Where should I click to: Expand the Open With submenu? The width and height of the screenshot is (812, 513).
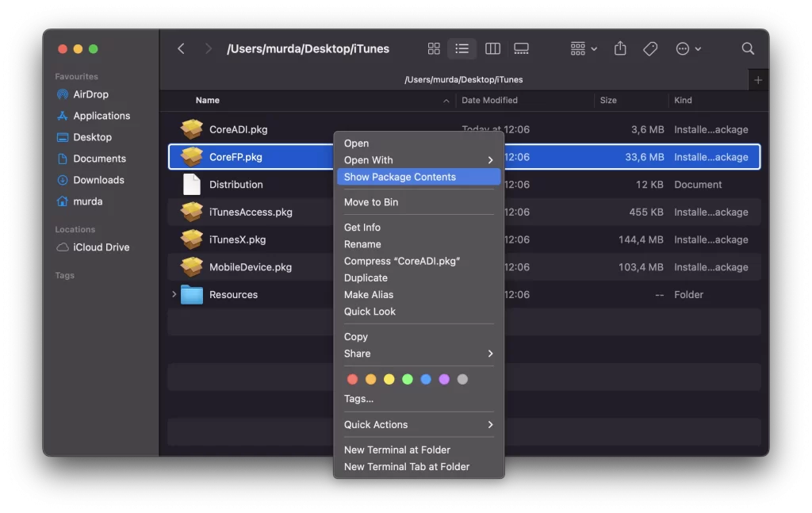click(x=417, y=160)
